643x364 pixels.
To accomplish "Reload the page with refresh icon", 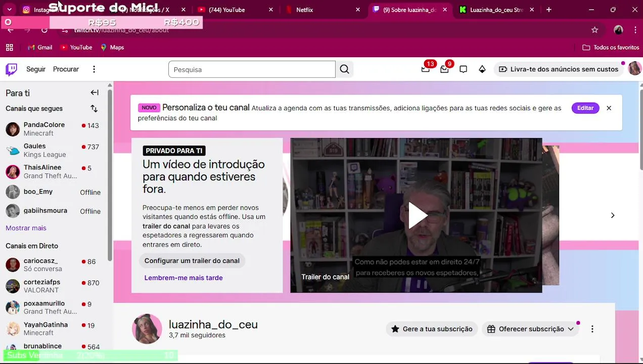I will (44, 30).
